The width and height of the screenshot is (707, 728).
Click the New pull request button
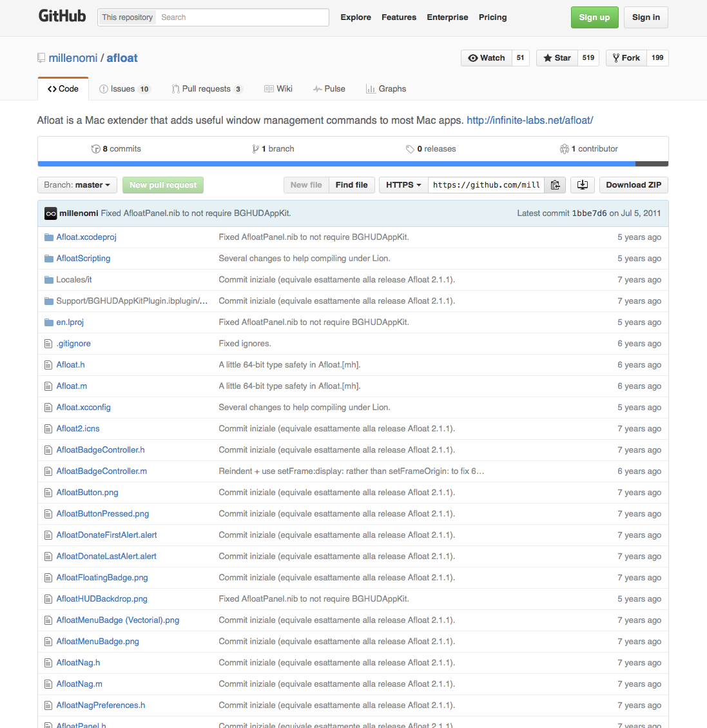point(163,185)
